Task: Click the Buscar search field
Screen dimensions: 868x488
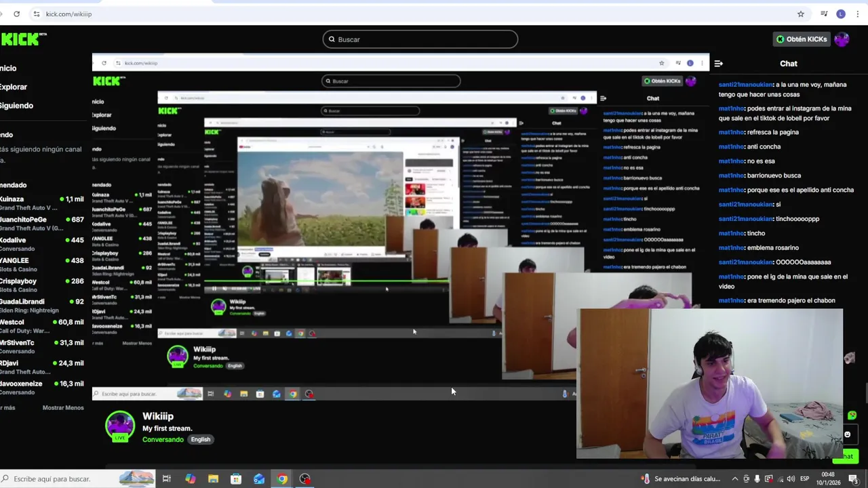Action: coord(420,39)
